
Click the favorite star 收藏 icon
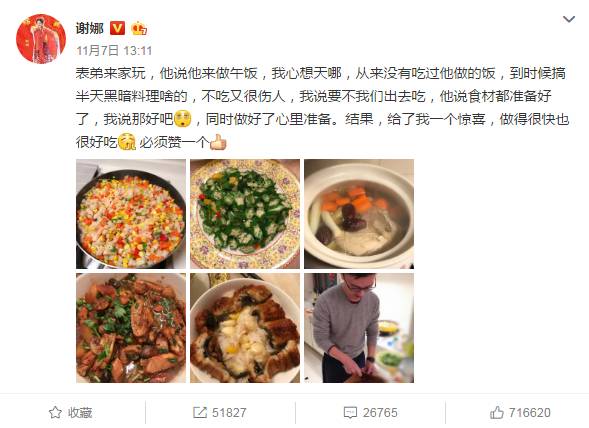point(55,413)
